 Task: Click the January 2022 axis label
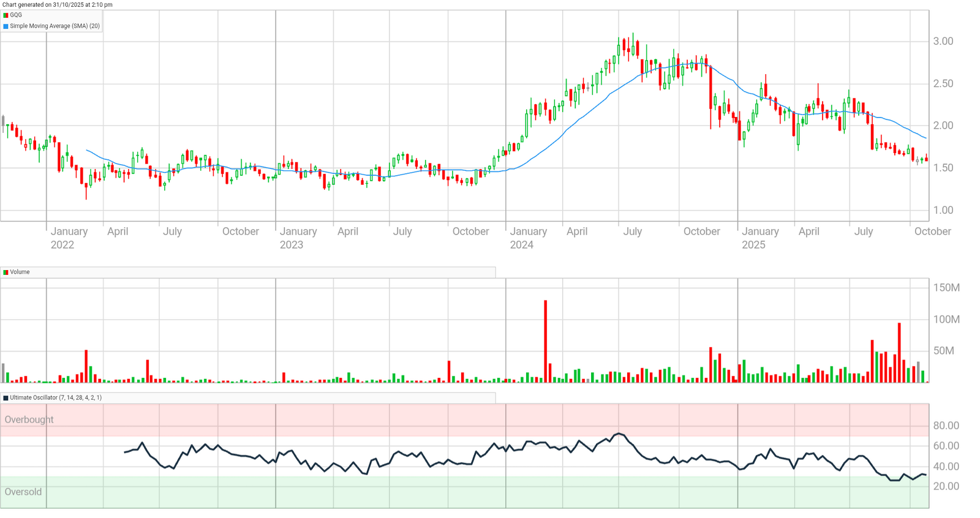coord(69,238)
